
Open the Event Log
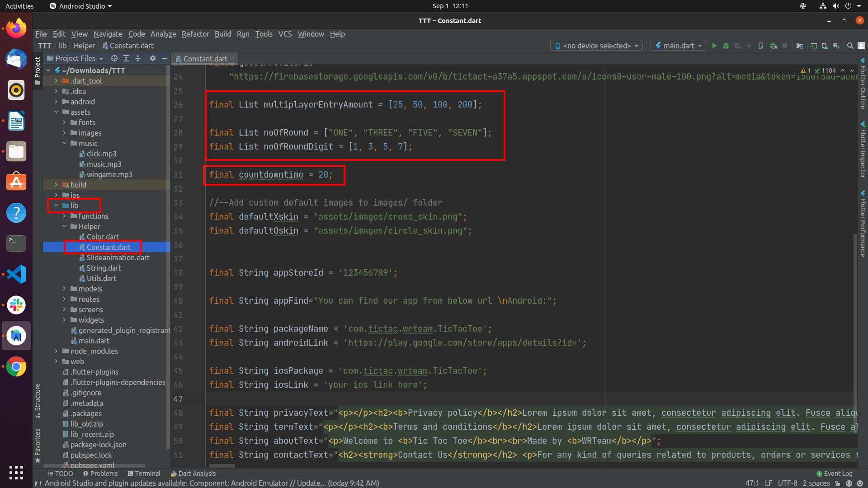pyautogui.click(x=835, y=474)
